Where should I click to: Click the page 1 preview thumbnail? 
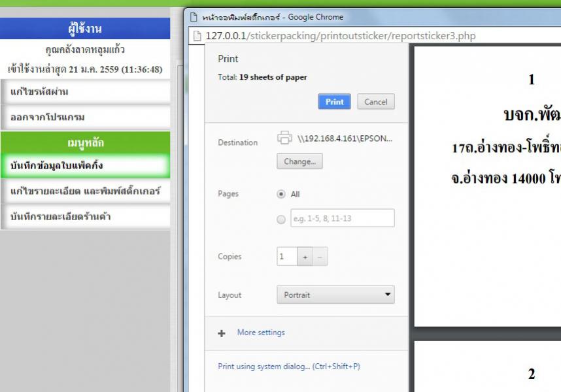tap(487, 186)
